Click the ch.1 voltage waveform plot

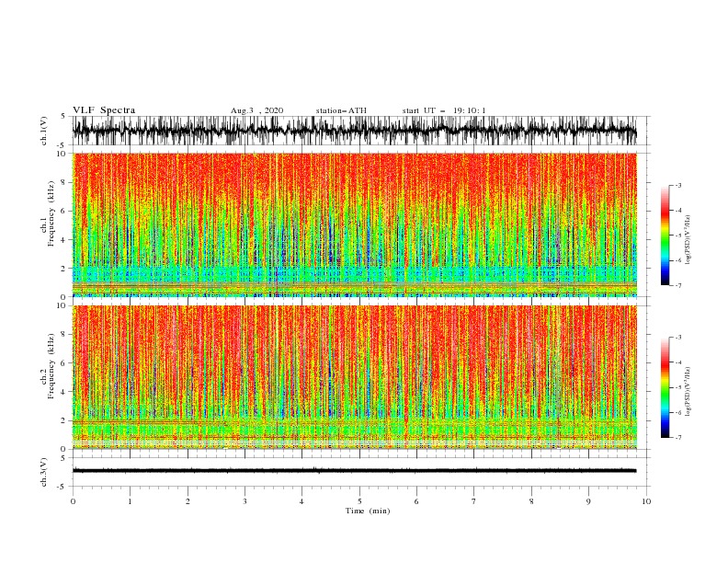(355, 131)
